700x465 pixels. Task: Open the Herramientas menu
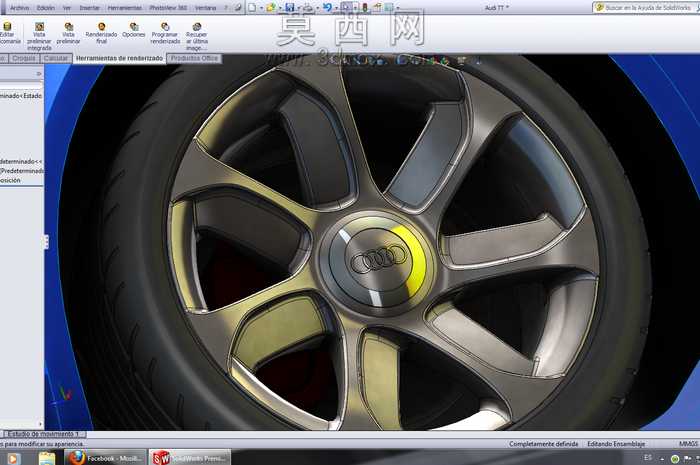[x=125, y=8]
